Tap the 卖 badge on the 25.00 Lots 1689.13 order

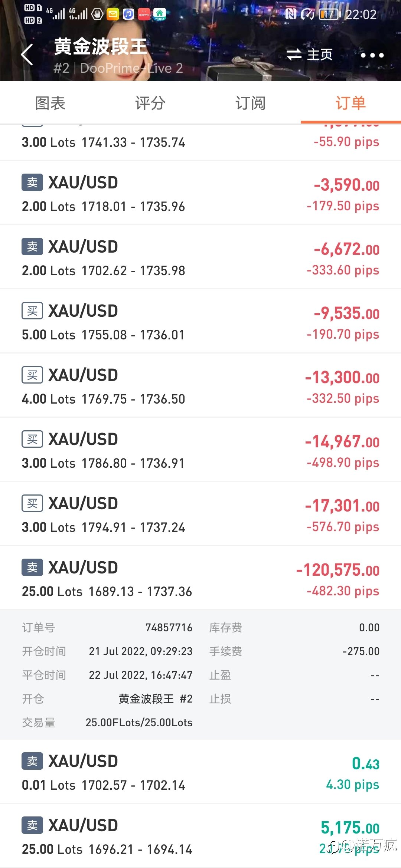tap(32, 568)
